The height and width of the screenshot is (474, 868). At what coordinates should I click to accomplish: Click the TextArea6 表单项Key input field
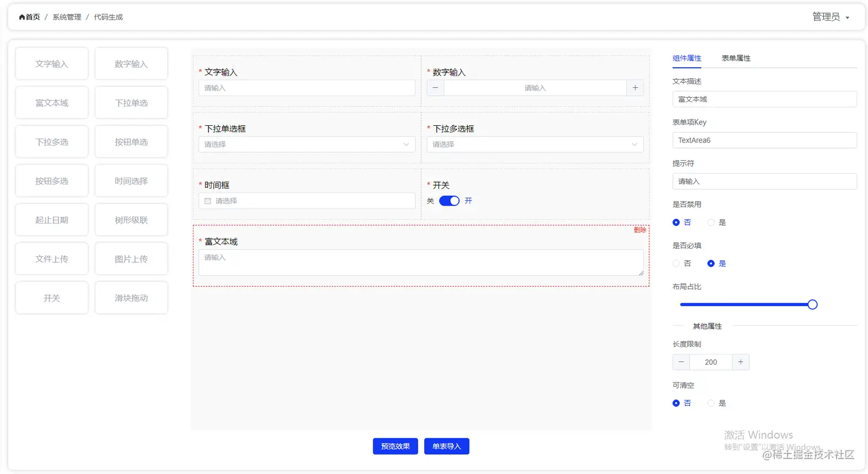pyautogui.click(x=764, y=140)
